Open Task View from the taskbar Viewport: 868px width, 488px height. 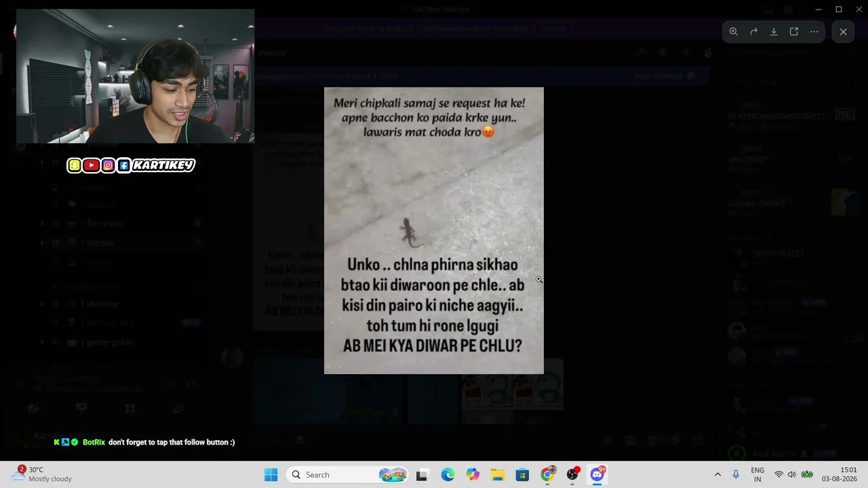422,474
